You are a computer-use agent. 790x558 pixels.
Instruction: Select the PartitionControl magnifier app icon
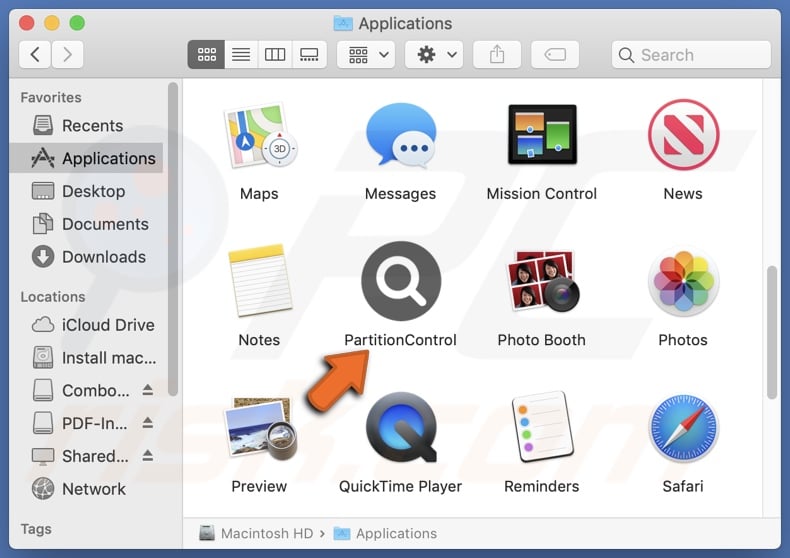tap(401, 281)
